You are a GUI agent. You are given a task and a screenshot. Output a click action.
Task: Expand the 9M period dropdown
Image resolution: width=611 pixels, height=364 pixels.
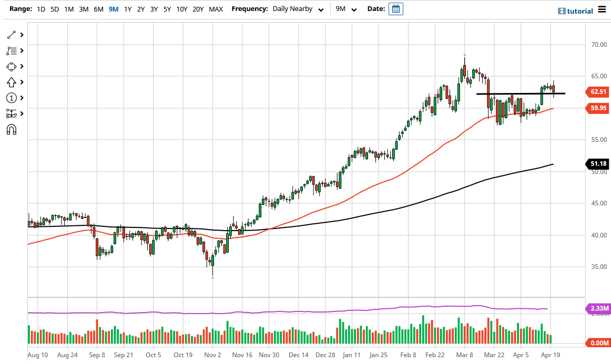[x=347, y=9]
